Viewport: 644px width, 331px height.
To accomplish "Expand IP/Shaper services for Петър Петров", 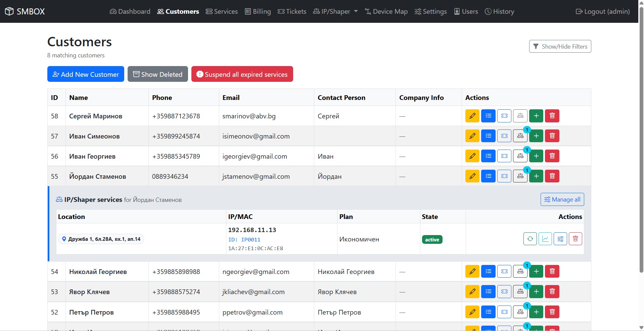I will (x=520, y=312).
